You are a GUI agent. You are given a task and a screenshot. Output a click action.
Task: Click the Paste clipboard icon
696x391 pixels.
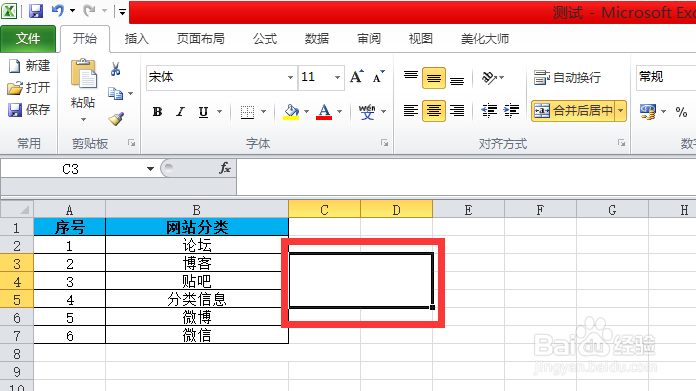point(83,74)
